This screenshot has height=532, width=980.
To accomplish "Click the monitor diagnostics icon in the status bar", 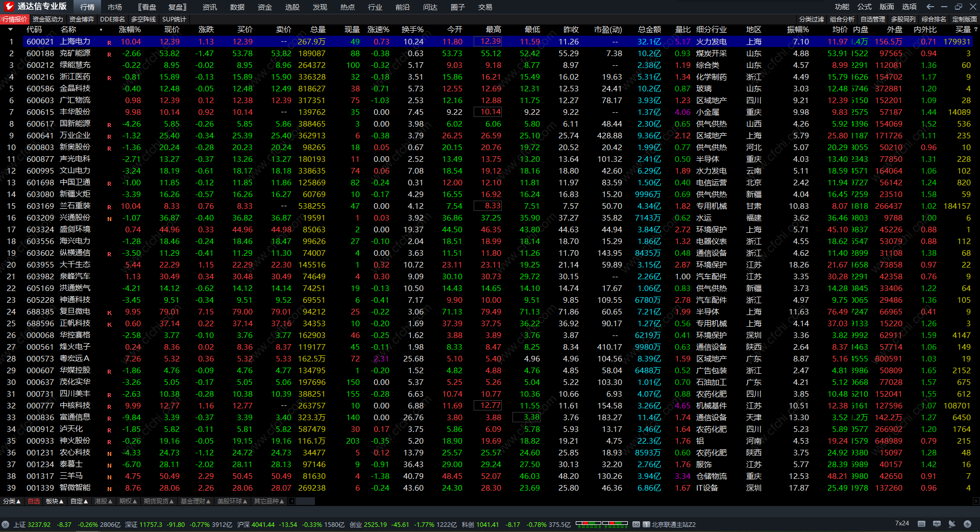I will 937,524.
